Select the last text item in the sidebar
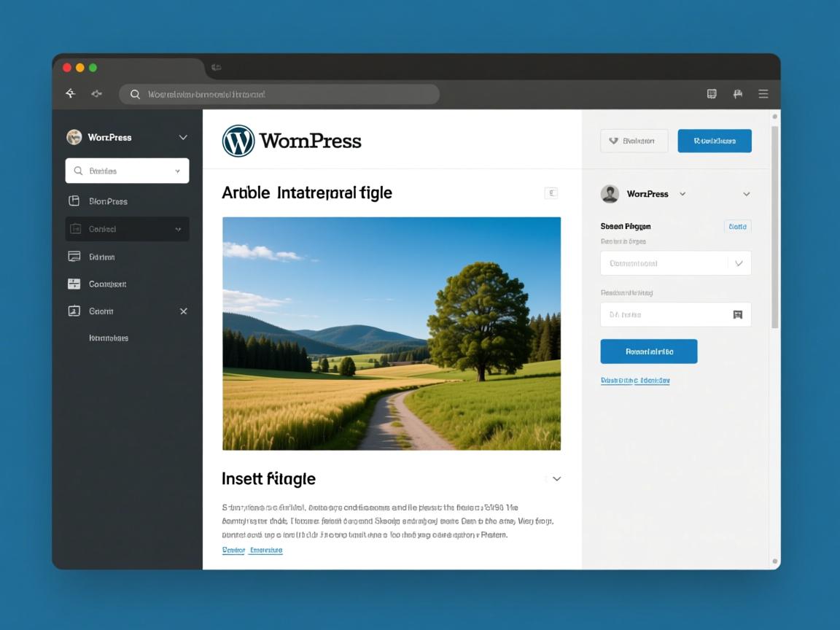The height and width of the screenshot is (630, 840). pyautogui.click(x=109, y=338)
